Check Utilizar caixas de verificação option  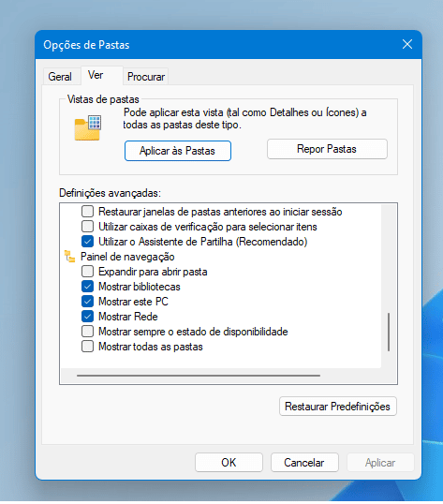(87, 227)
